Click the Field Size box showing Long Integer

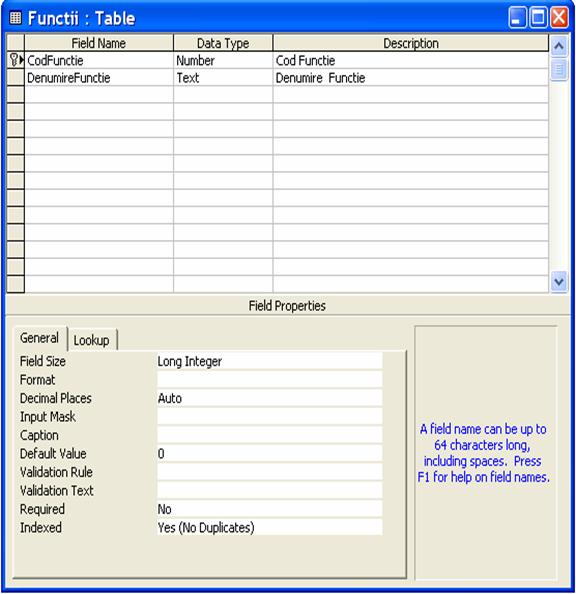pos(269,361)
